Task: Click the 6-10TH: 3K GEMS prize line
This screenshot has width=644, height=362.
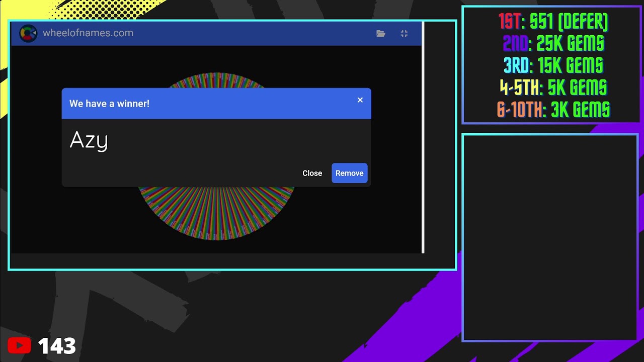Action: (x=553, y=109)
